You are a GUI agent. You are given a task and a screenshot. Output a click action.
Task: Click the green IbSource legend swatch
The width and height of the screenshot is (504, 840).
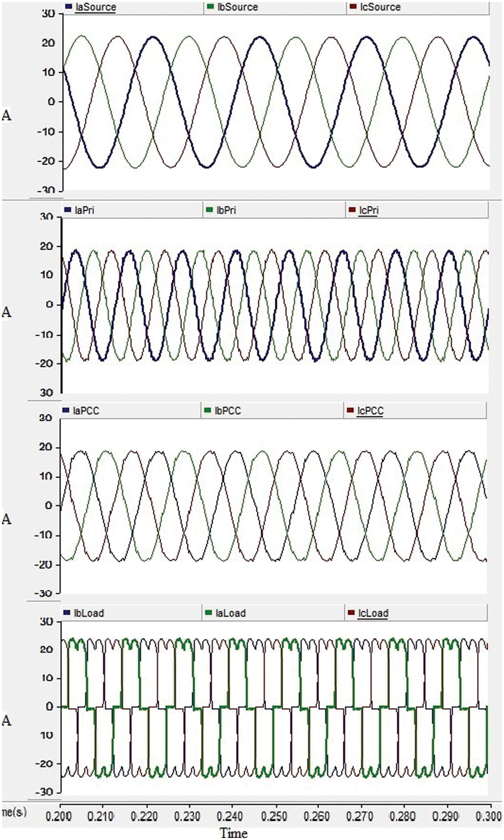pos(210,7)
